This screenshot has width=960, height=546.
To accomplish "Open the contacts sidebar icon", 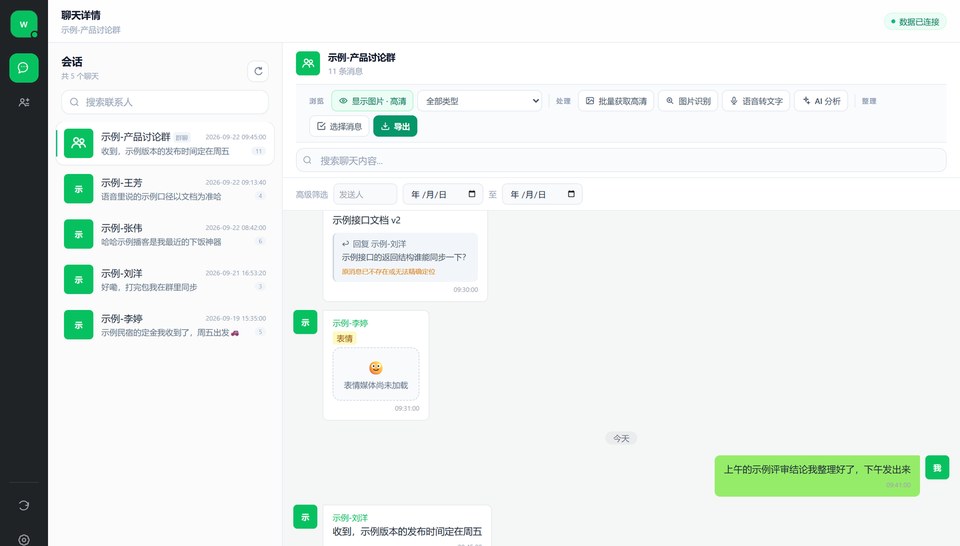I will click(24, 102).
